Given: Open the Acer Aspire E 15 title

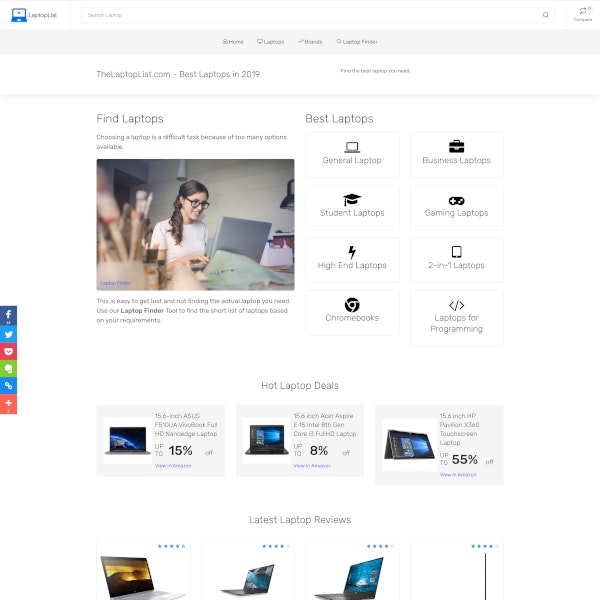Looking at the screenshot, I should (325, 425).
